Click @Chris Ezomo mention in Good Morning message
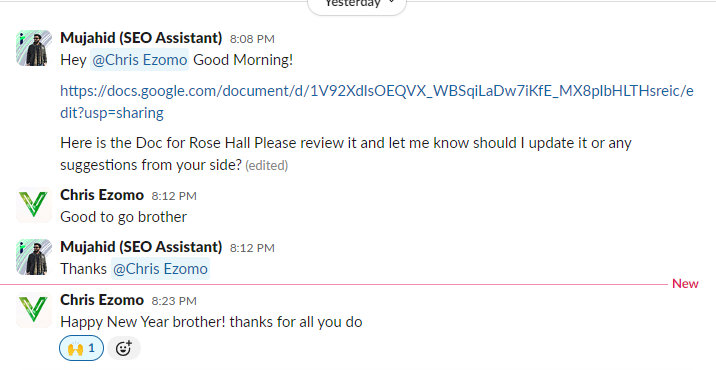 click(139, 60)
